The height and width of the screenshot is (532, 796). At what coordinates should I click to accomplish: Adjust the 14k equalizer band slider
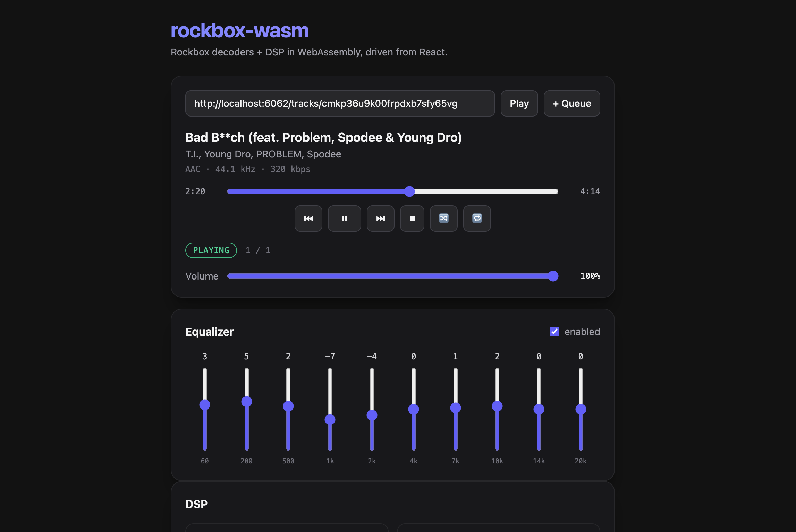tap(539, 409)
